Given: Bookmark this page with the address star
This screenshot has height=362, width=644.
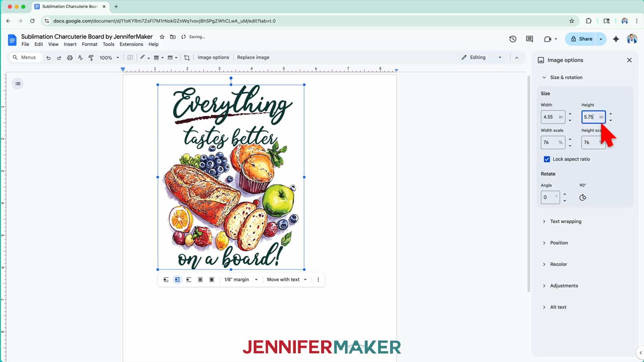Looking at the screenshot, I should pyautogui.click(x=572, y=21).
